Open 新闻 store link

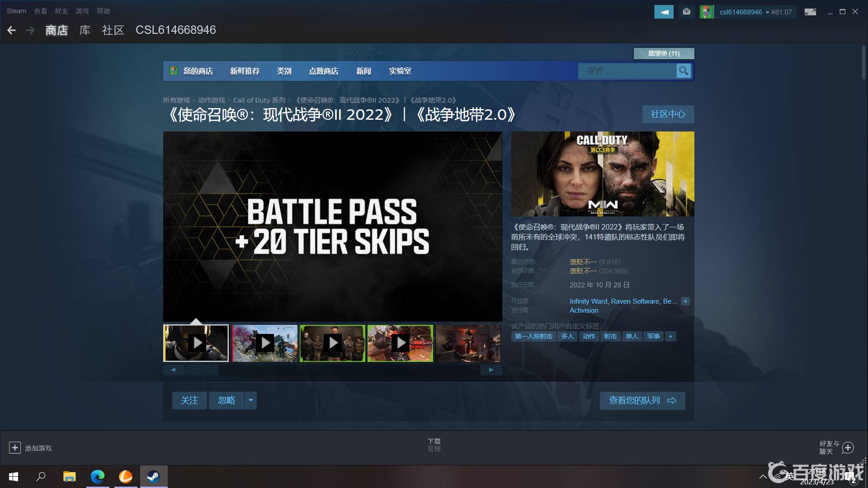[x=363, y=71]
